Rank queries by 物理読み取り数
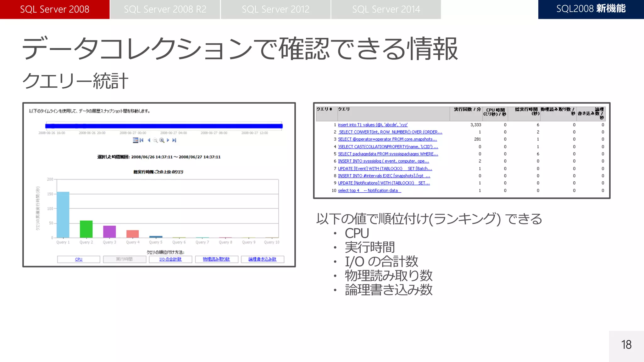 (x=216, y=259)
